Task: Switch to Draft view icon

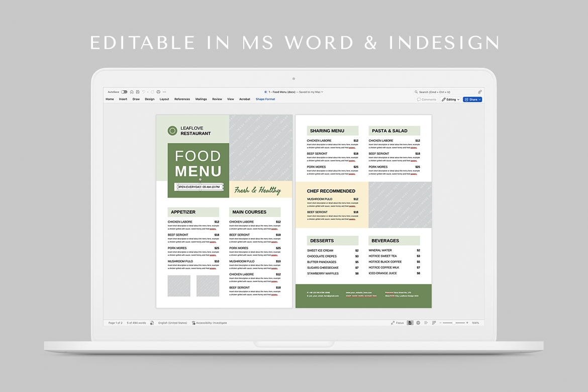Action: (x=434, y=323)
